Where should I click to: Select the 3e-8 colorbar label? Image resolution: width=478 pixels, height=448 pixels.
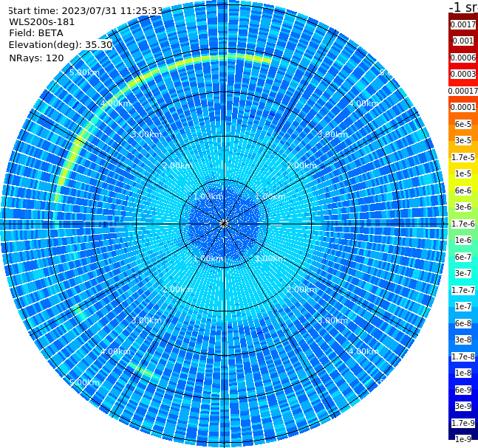tap(463, 340)
